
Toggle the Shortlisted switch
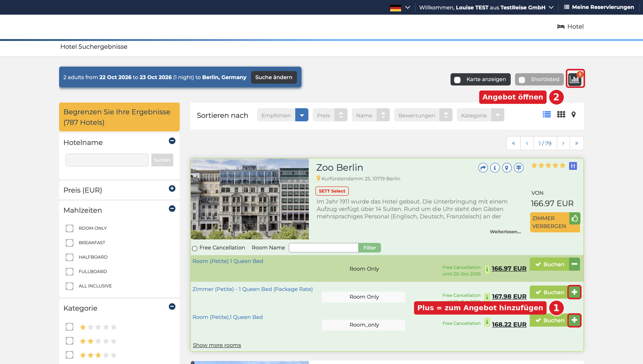click(x=522, y=80)
